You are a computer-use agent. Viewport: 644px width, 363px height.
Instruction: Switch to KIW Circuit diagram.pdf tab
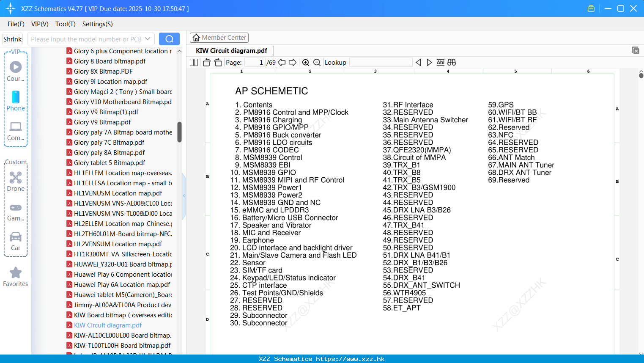click(232, 51)
